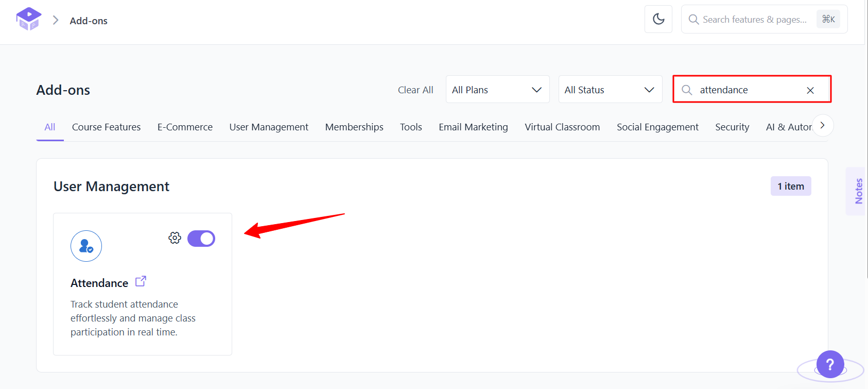Open Attendance settings gear icon
The image size is (868, 389).
[x=175, y=238]
